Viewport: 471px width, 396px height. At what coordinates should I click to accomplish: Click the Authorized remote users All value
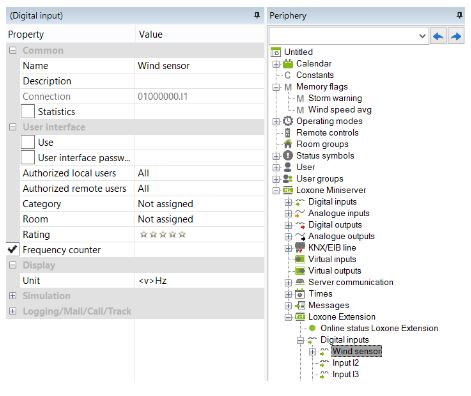click(199, 188)
